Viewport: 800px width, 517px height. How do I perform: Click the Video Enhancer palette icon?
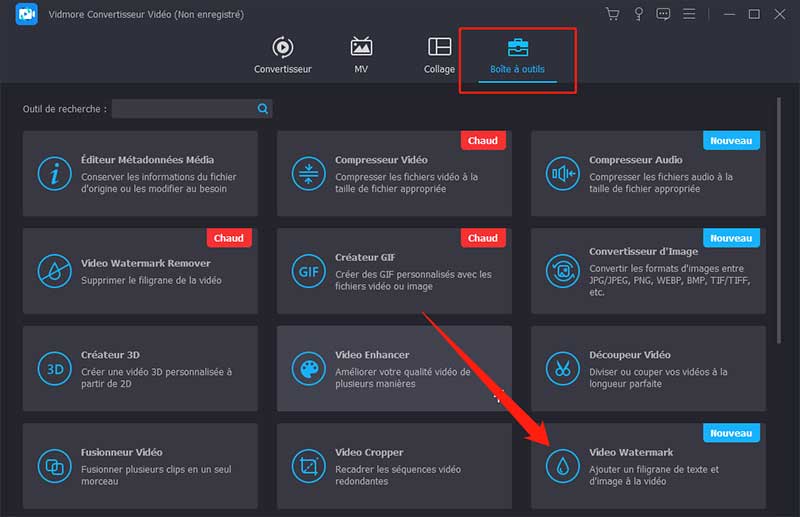coord(309,369)
